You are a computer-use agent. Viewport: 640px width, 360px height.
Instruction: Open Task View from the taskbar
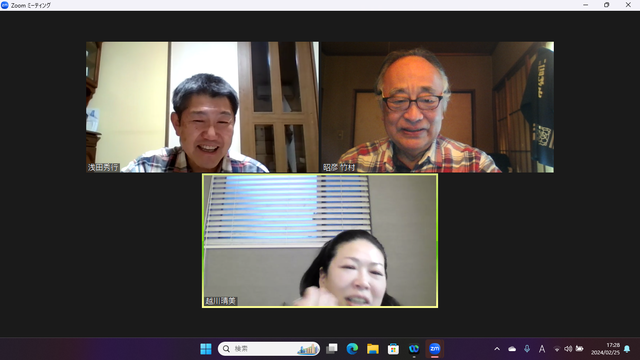[x=332, y=349]
